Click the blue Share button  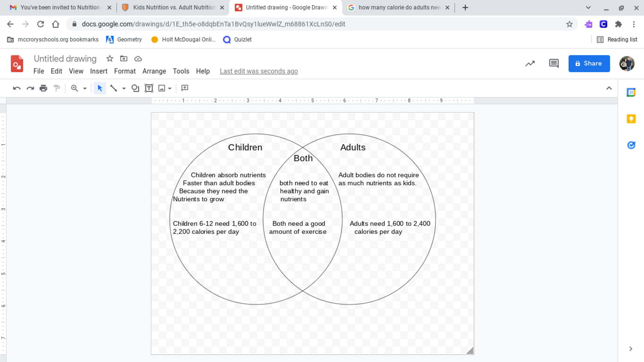pos(589,64)
